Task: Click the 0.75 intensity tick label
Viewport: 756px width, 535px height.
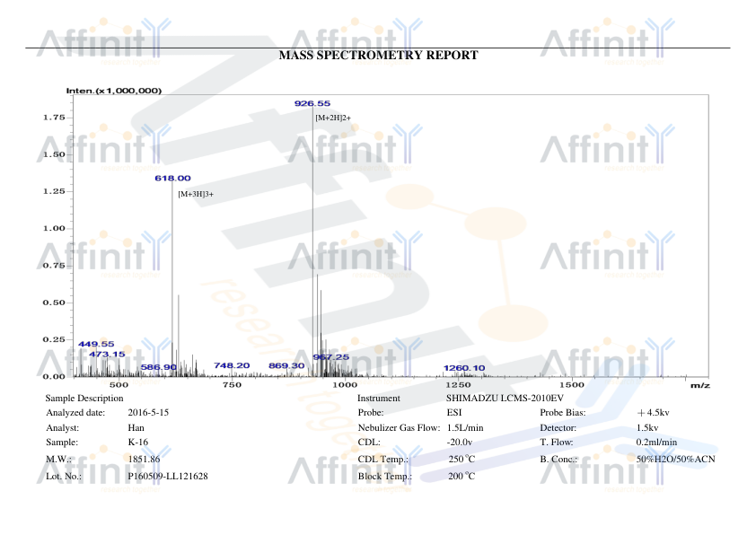Action: (54, 266)
